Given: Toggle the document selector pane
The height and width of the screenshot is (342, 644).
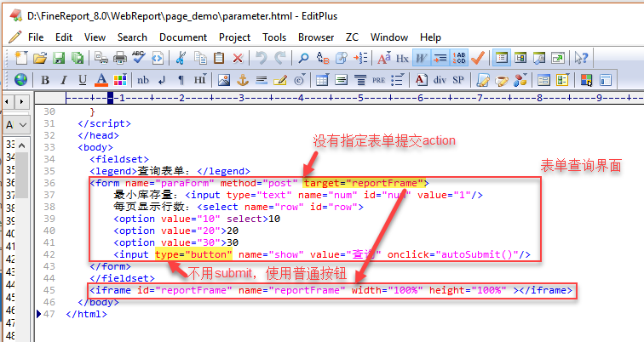Looking at the screenshot, I should tap(501, 58).
